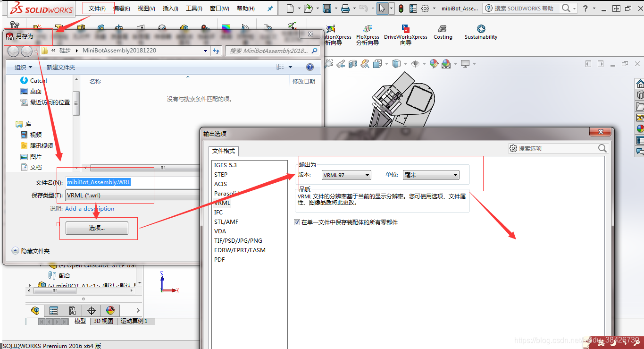Viewport: 644px width, 349px height.
Task: Open the DisplayManager color ball tab
Action: point(110,310)
